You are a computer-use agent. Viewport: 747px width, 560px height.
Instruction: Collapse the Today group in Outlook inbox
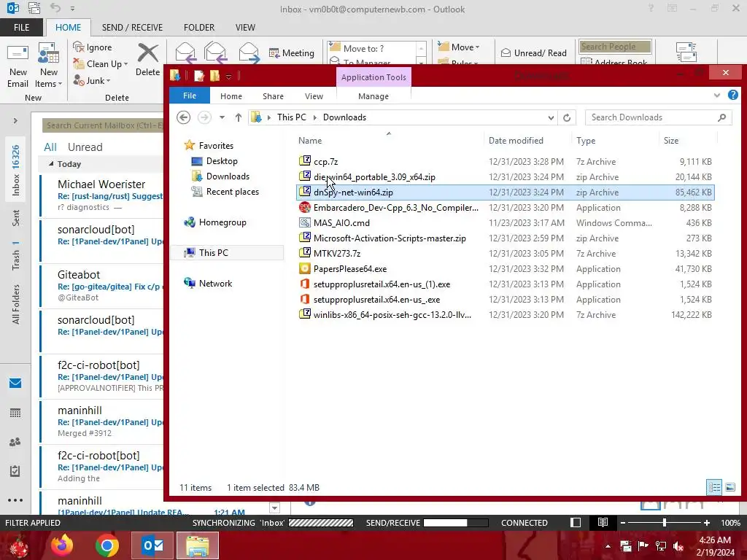(x=52, y=164)
